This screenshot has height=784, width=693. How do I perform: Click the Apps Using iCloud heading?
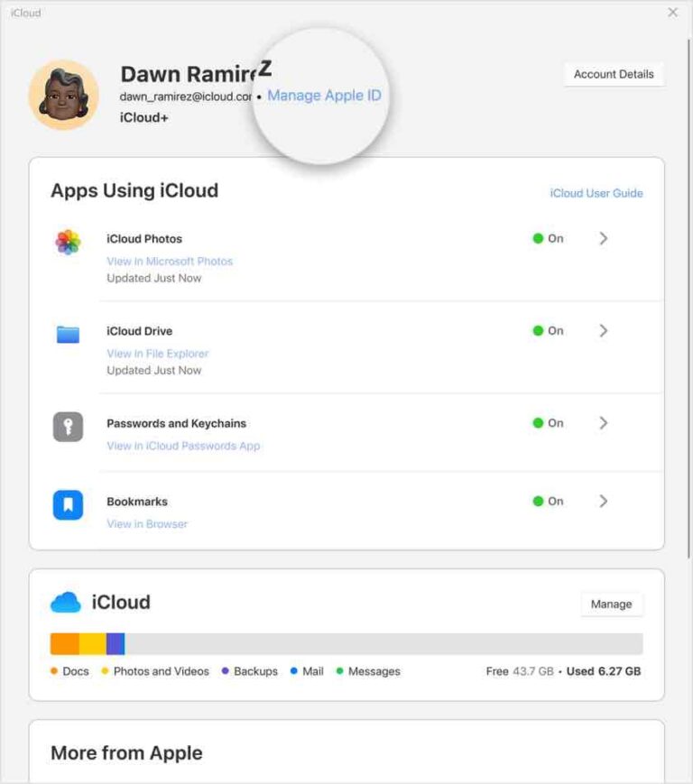[x=134, y=190]
